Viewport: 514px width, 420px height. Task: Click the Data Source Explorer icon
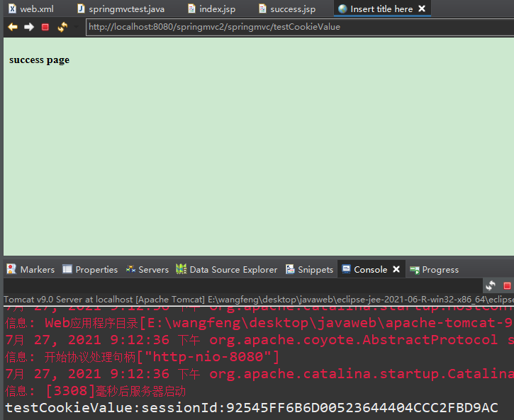181,269
